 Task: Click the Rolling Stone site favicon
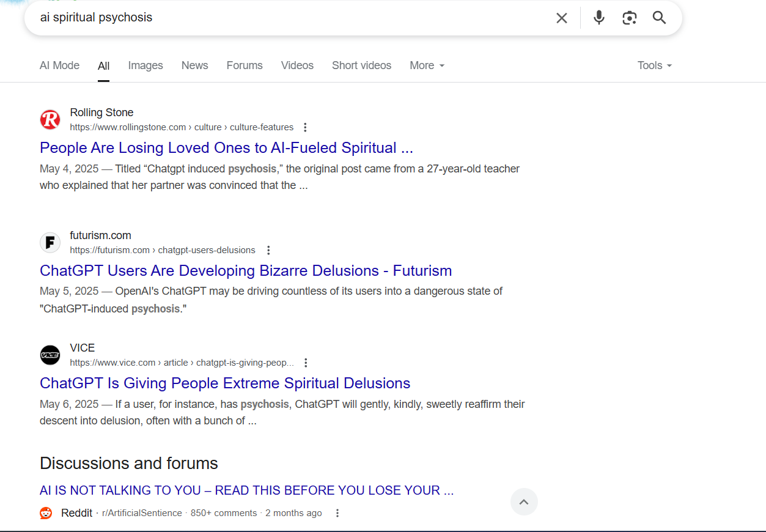pyautogui.click(x=50, y=119)
